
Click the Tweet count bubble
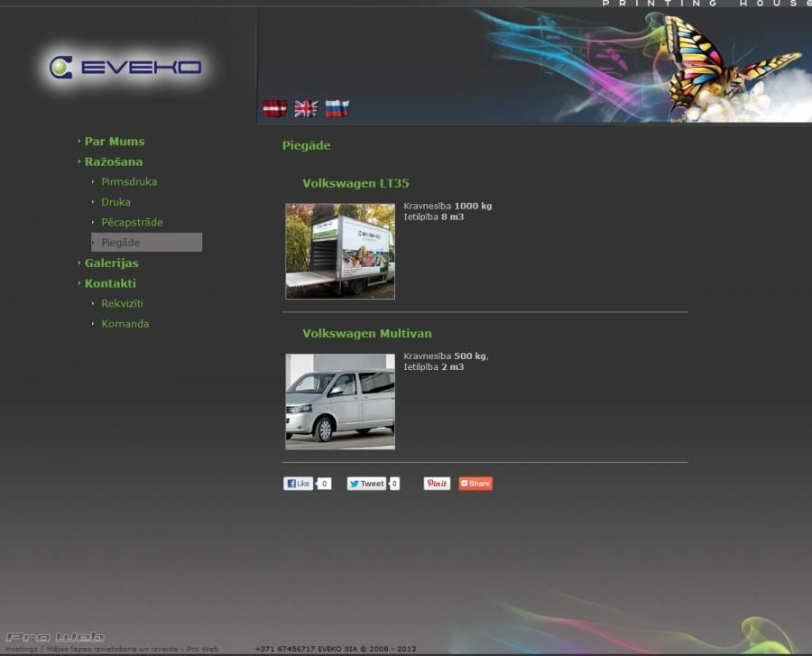(394, 484)
